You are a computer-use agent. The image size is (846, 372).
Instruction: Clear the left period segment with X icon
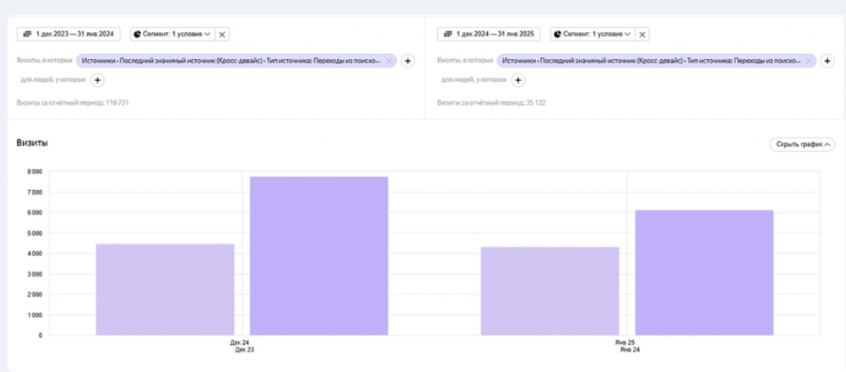point(222,35)
